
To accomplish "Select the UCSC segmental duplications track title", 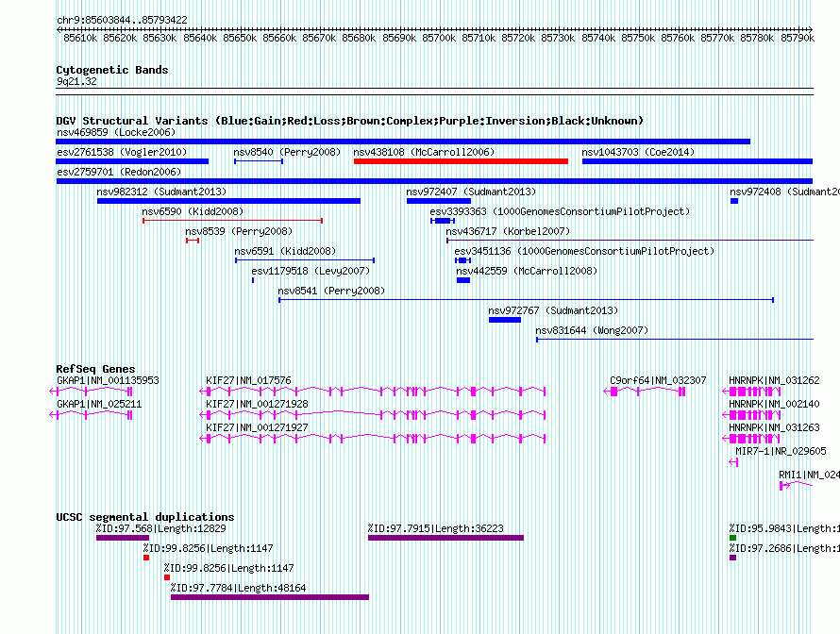I will [x=145, y=517].
